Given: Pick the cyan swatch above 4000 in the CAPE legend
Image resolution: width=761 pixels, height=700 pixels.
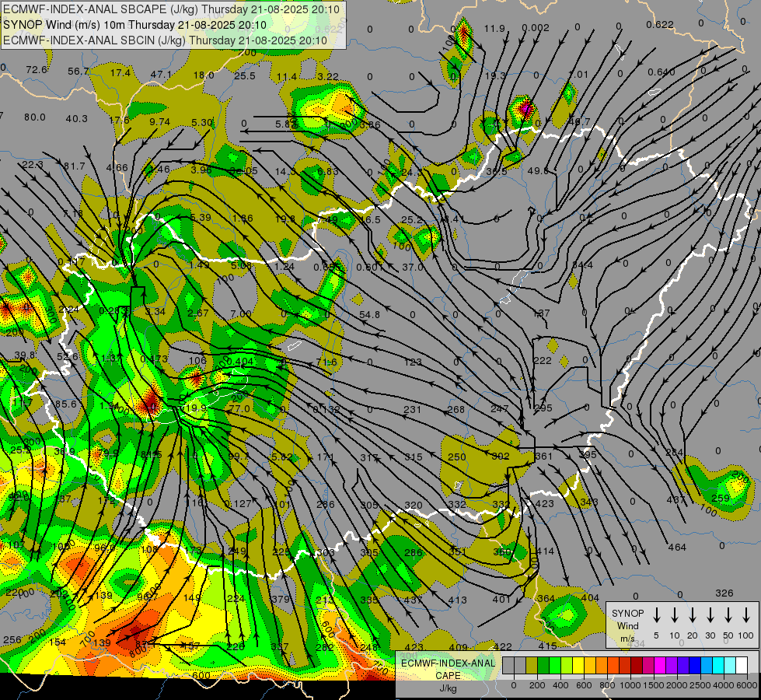Looking at the screenshot, I should (x=717, y=666).
